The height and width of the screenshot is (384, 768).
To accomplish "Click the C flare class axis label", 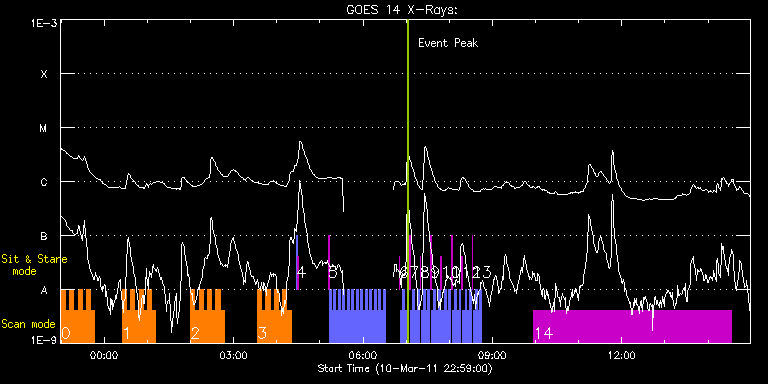I will pos(44,182).
